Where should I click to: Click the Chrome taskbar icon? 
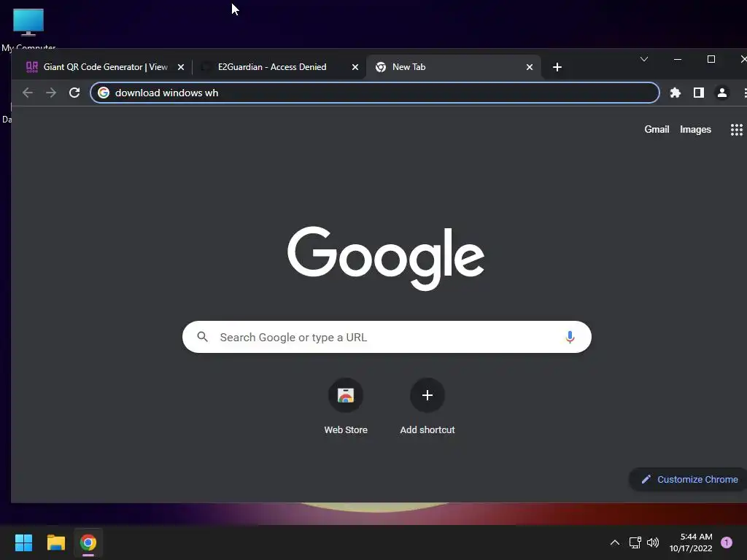pos(88,542)
